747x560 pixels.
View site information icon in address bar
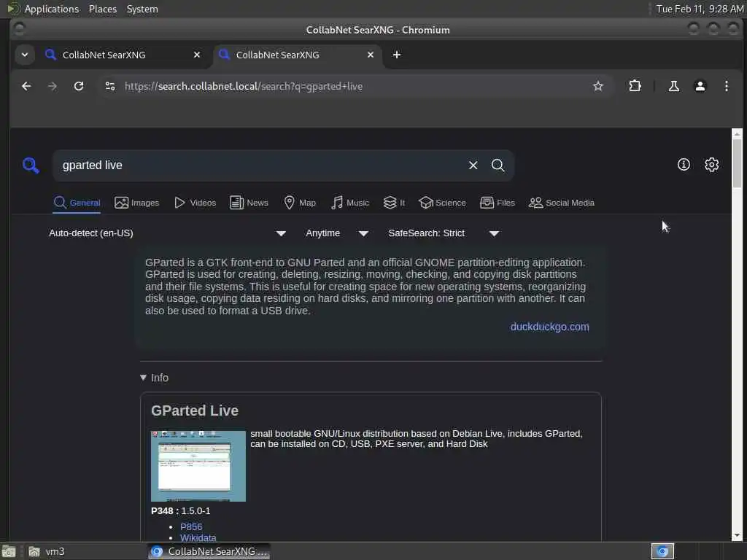coord(110,86)
